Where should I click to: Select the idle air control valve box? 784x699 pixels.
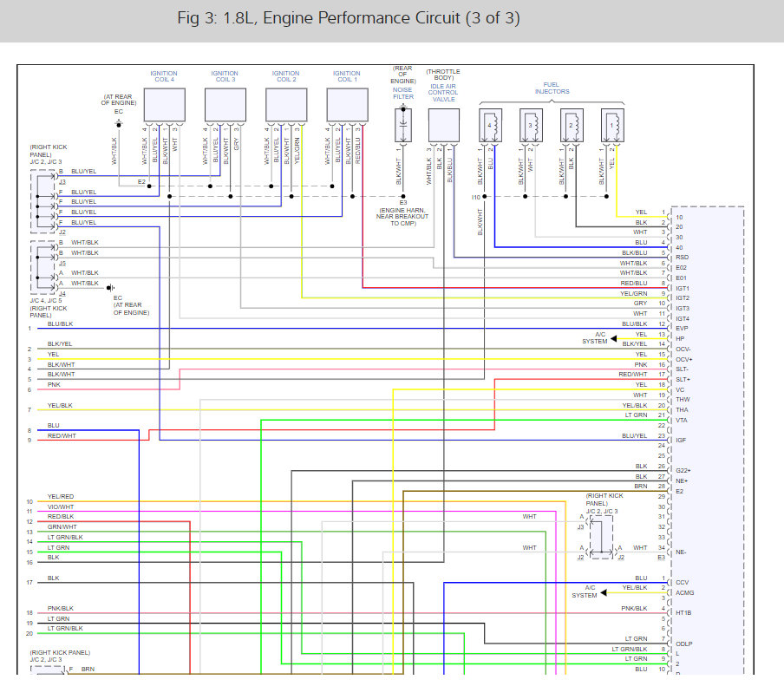pyautogui.click(x=444, y=126)
